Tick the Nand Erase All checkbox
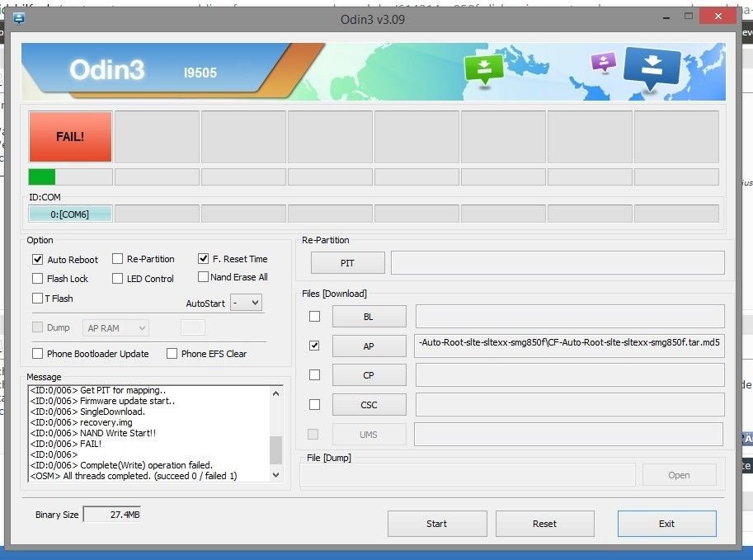 click(x=203, y=277)
